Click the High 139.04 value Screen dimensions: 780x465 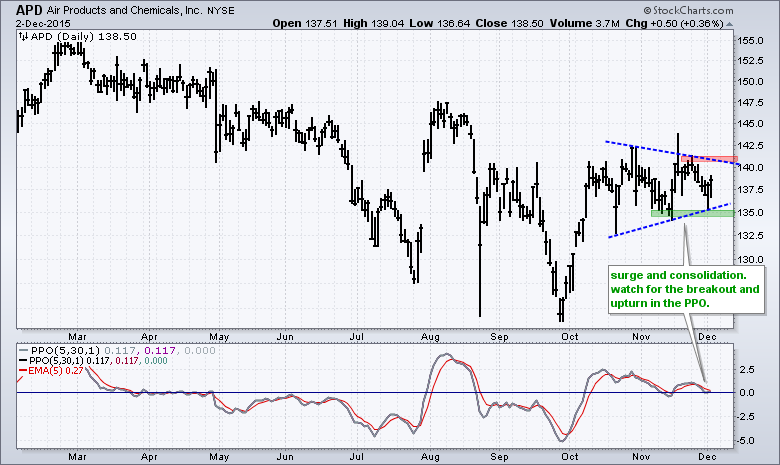point(374,23)
